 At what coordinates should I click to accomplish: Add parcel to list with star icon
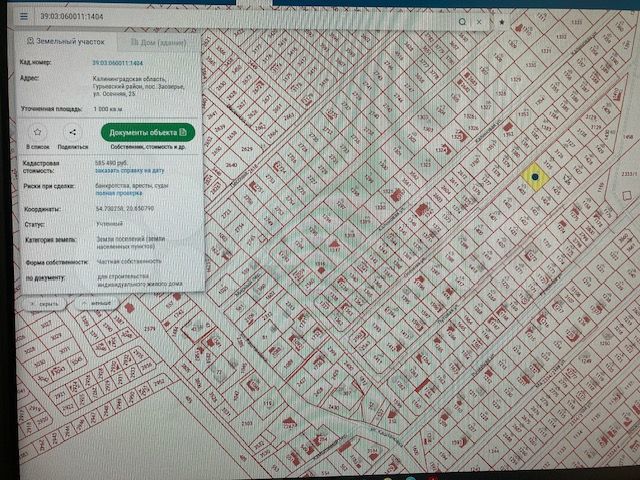[x=37, y=131]
